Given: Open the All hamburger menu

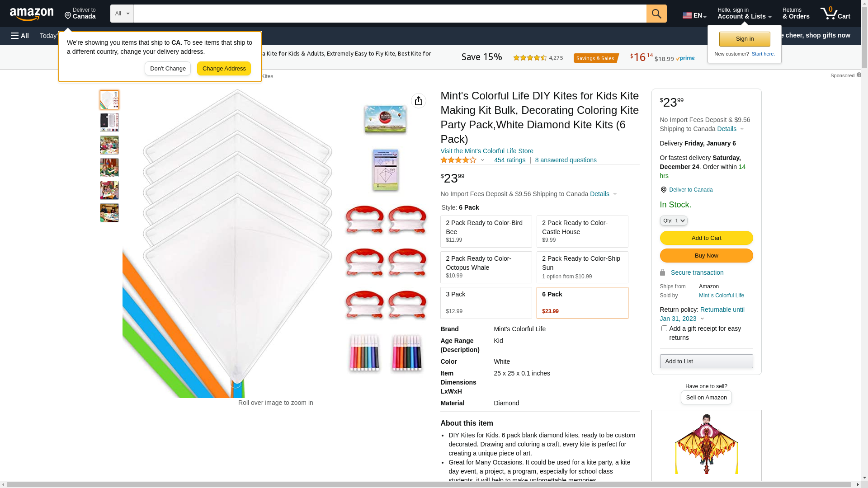Looking at the screenshot, I should coord(20,36).
